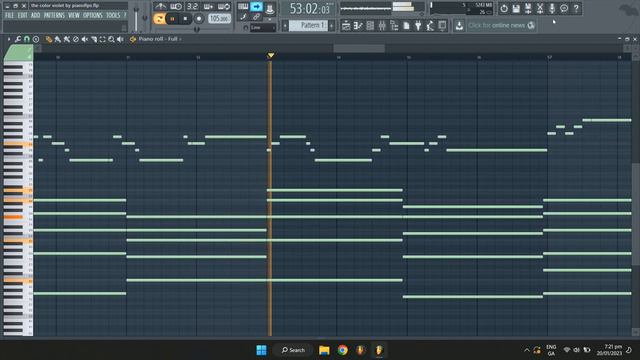The height and width of the screenshot is (360, 640).
Task: Toggle step editing mode icon
Action: pyautogui.click(x=269, y=8)
